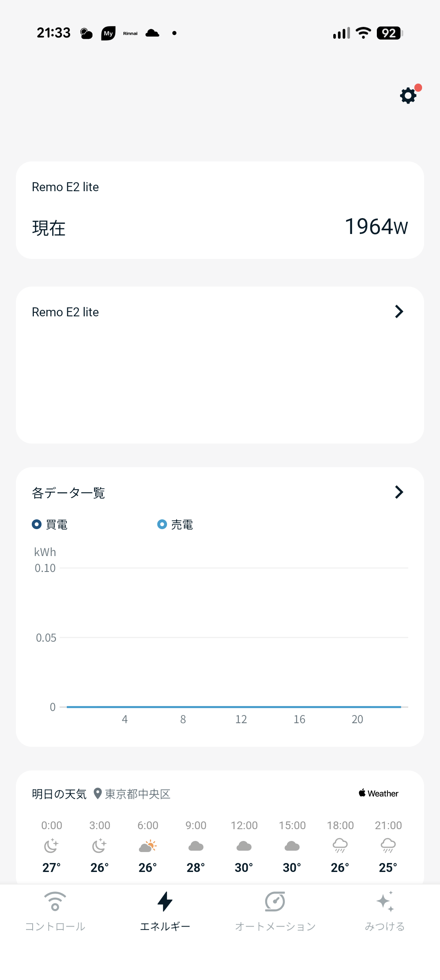Open settings via the gear icon
Screen dimensions: 440x980
[x=408, y=96]
